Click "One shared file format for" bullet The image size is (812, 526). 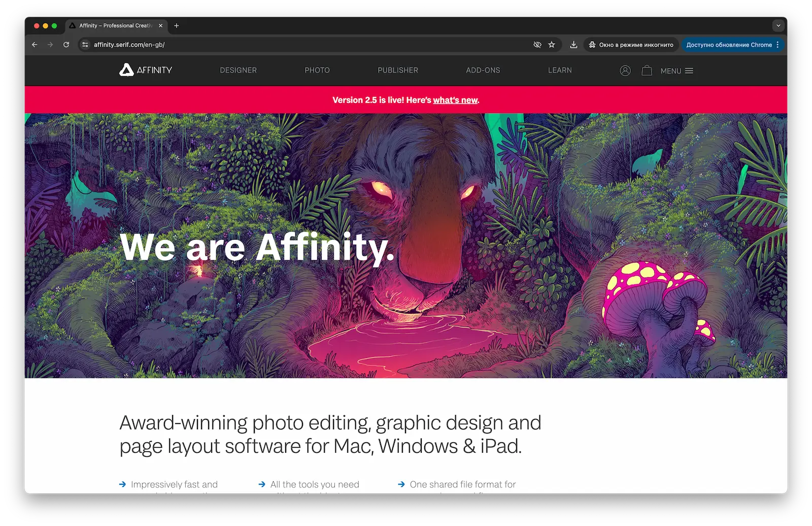click(x=463, y=484)
